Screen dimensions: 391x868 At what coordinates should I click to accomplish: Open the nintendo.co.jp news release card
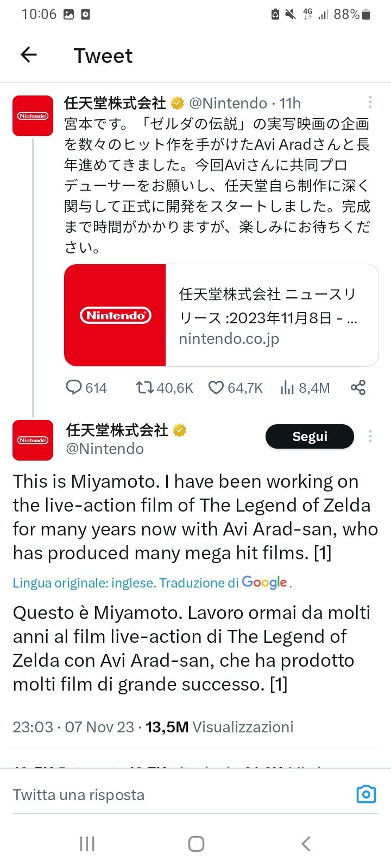tap(270, 316)
